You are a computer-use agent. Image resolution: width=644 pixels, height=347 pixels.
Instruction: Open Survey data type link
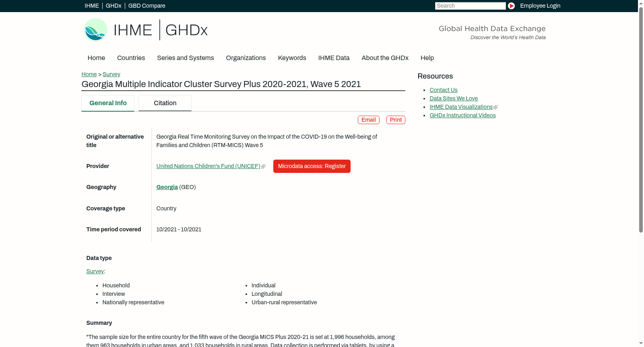[x=95, y=272]
